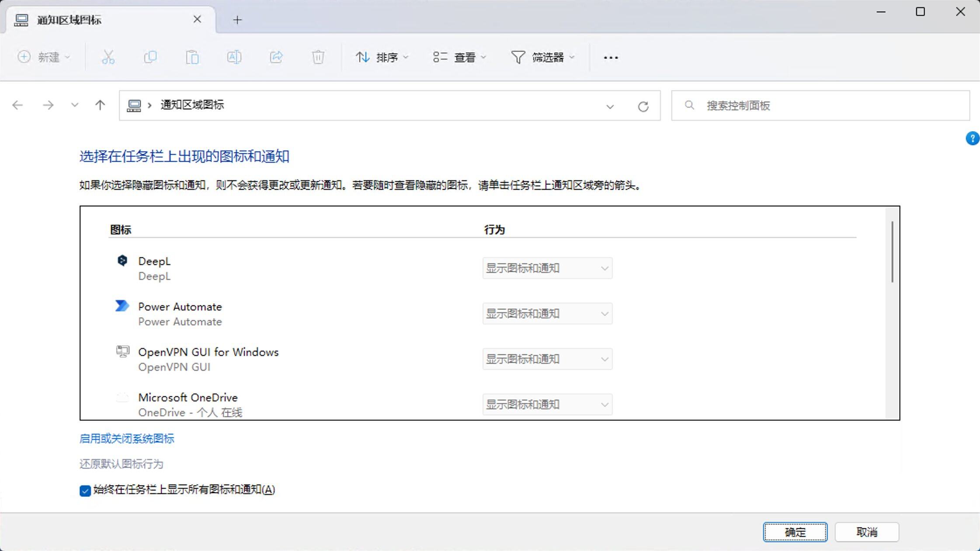Image resolution: width=980 pixels, height=551 pixels.
Task: Click Microsoft OneDrive row name text
Action: [x=188, y=398]
